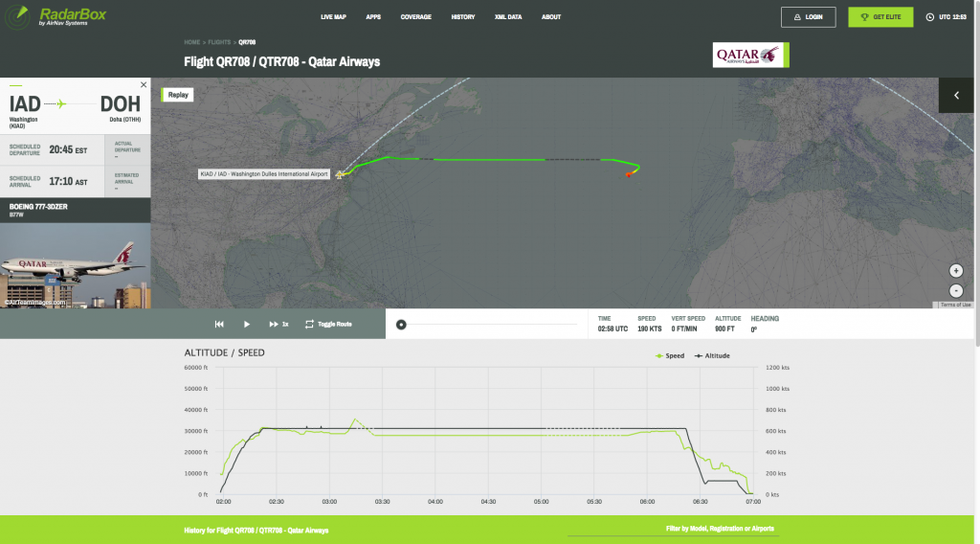The image size is (980, 544).
Task: Click the Boeing 777-3DZER aircraft label
Action: click(38, 207)
